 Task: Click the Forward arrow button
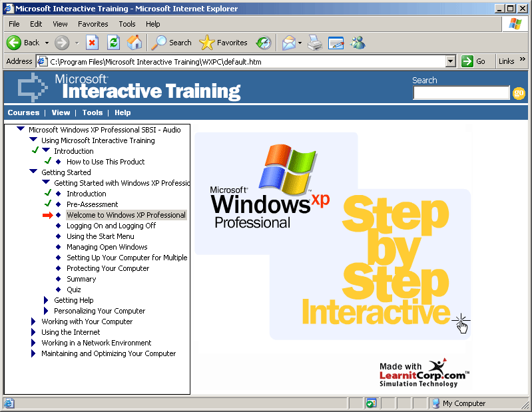[x=62, y=43]
